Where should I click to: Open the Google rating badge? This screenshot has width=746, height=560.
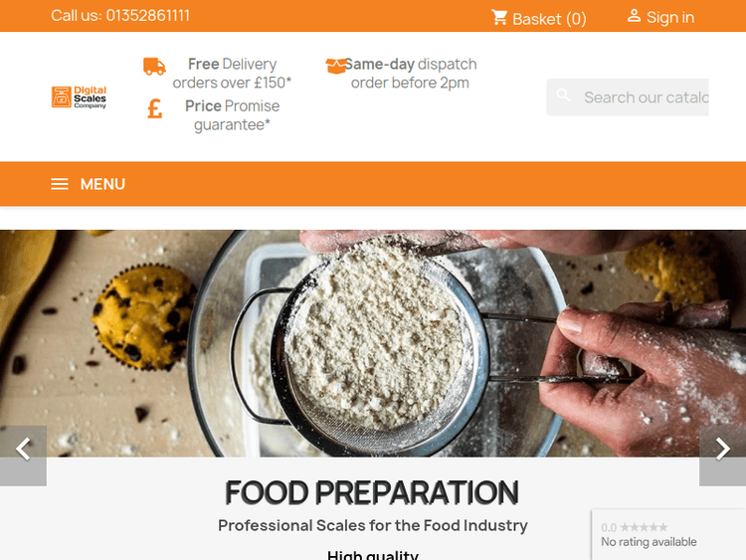click(667, 535)
